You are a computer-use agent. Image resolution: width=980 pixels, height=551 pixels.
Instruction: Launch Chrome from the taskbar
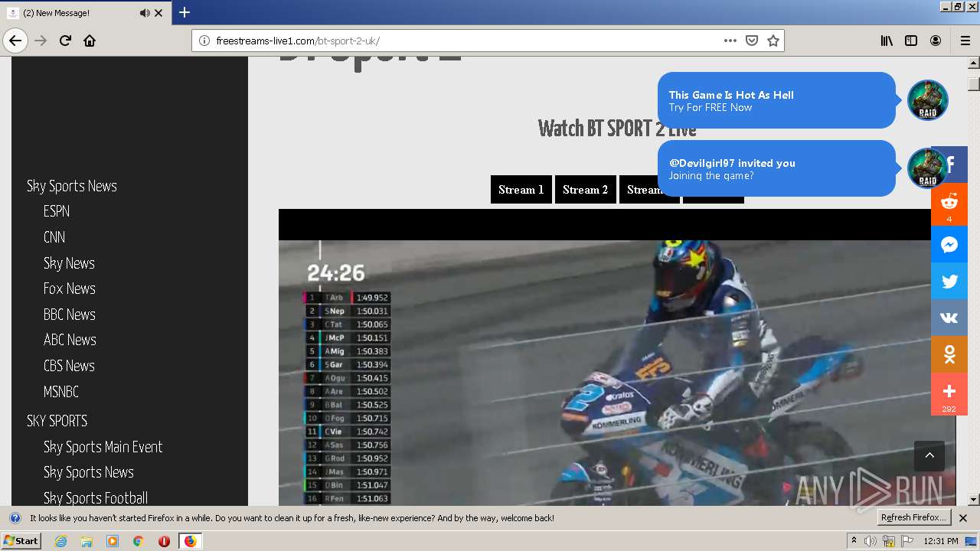pyautogui.click(x=139, y=541)
